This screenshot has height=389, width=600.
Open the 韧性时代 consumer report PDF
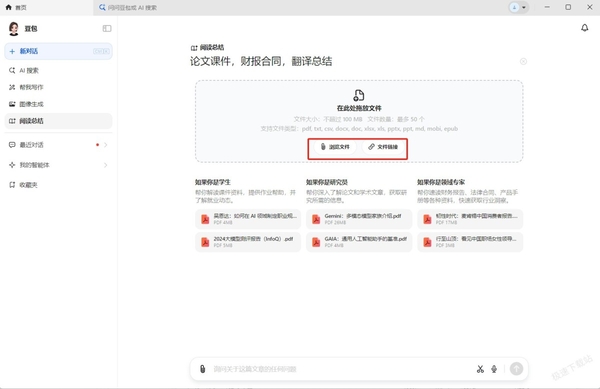click(x=470, y=219)
